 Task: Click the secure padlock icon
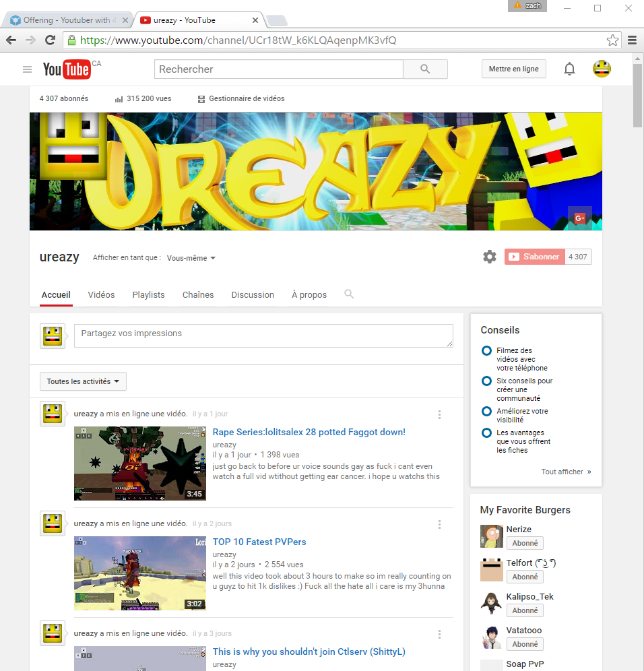click(x=72, y=40)
